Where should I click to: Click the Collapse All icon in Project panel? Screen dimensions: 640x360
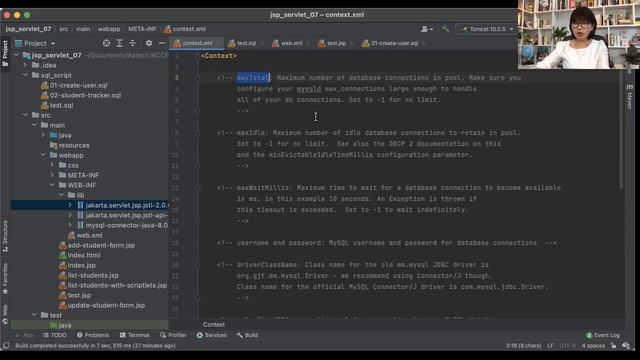[132, 43]
